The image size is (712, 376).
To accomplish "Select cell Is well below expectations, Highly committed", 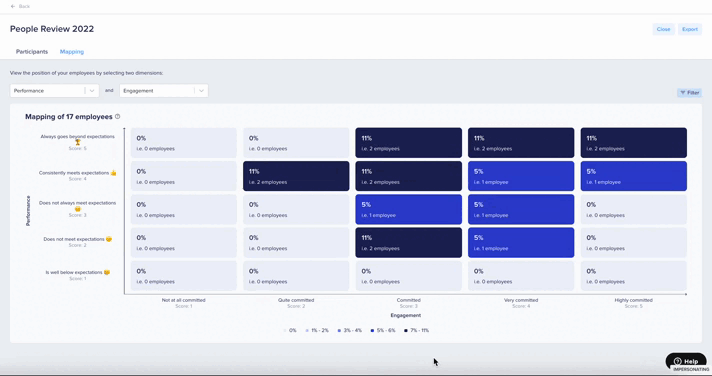I will tap(633, 276).
